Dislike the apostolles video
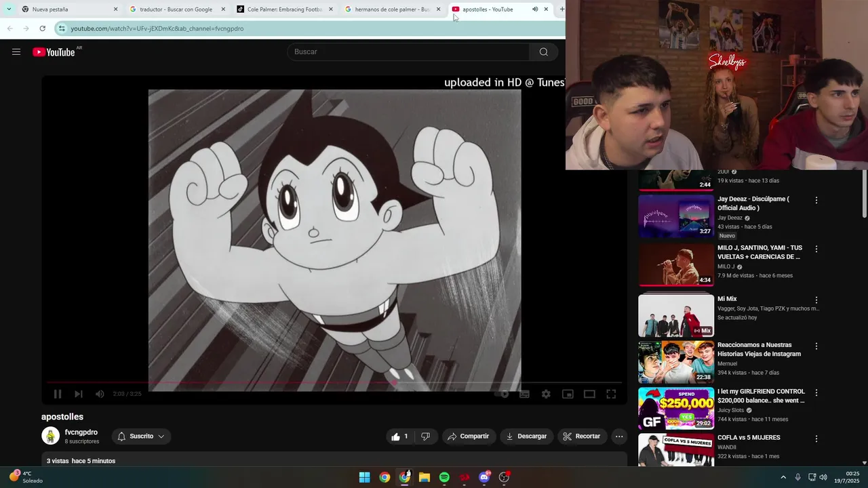The height and width of the screenshot is (488, 868). (x=426, y=436)
